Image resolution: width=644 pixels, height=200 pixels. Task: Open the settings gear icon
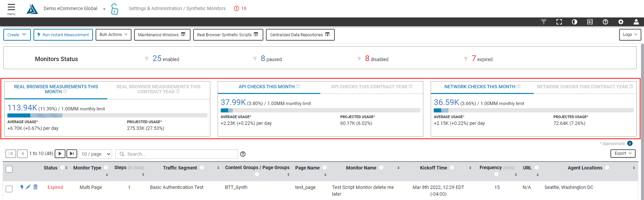621,22
